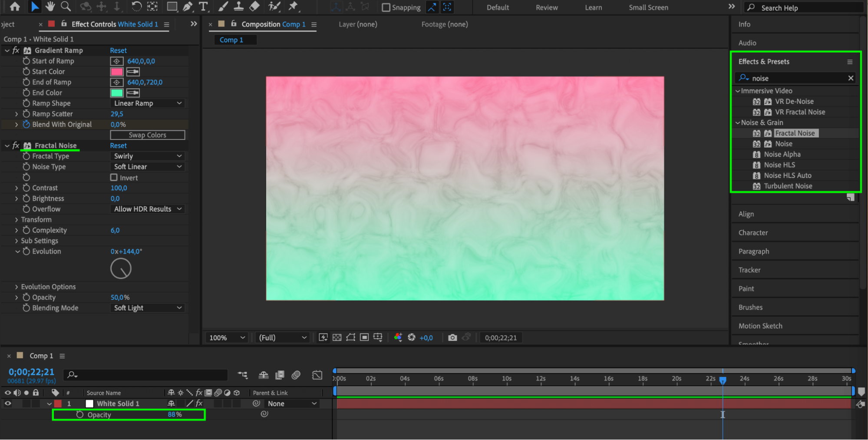The image size is (868, 440).
Task: Reset the Fractal Noise effect
Action: point(118,146)
